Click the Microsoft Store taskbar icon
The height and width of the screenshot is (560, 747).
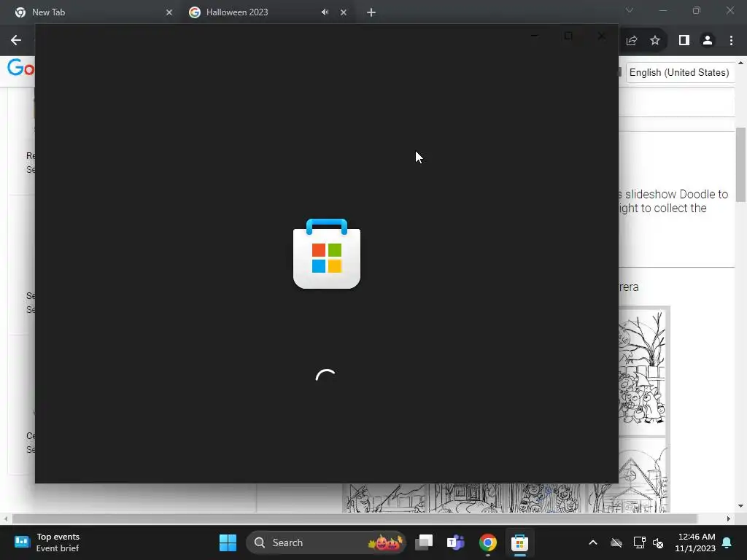519,542
